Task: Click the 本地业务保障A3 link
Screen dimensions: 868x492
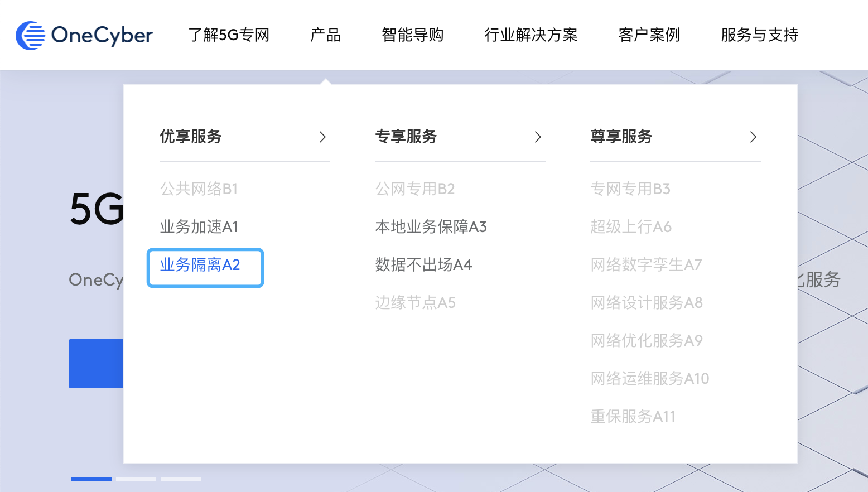Action: pyautogui.click(x=431, y=226)
